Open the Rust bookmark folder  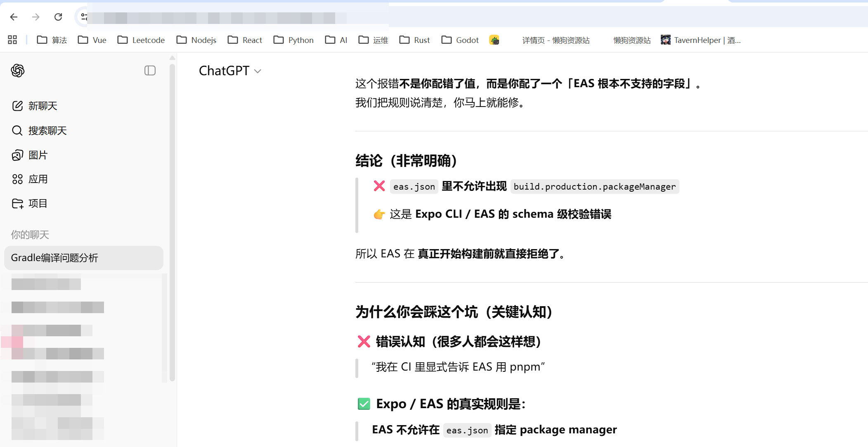coord(415,40)
